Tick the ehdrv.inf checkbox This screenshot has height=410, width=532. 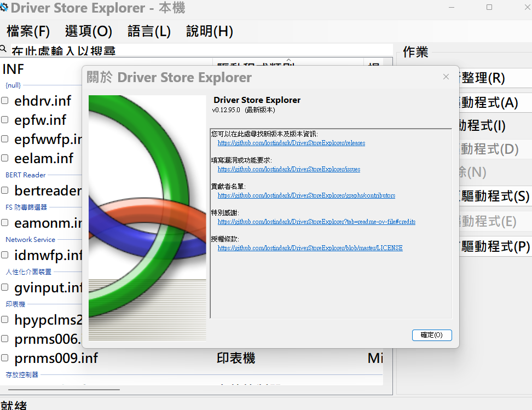click(5, 101)
